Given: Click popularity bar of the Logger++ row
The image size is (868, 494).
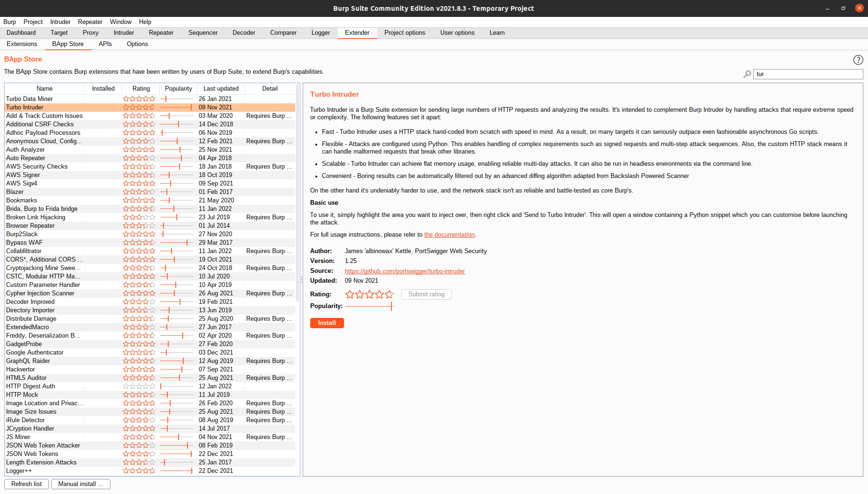Looking at the screenshot, I should coord(177,471).
